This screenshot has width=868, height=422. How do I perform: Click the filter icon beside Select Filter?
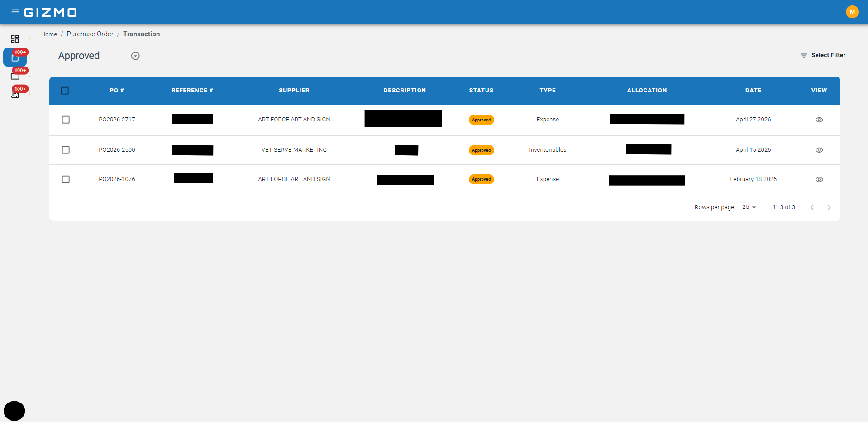click(x=804, y=55)
